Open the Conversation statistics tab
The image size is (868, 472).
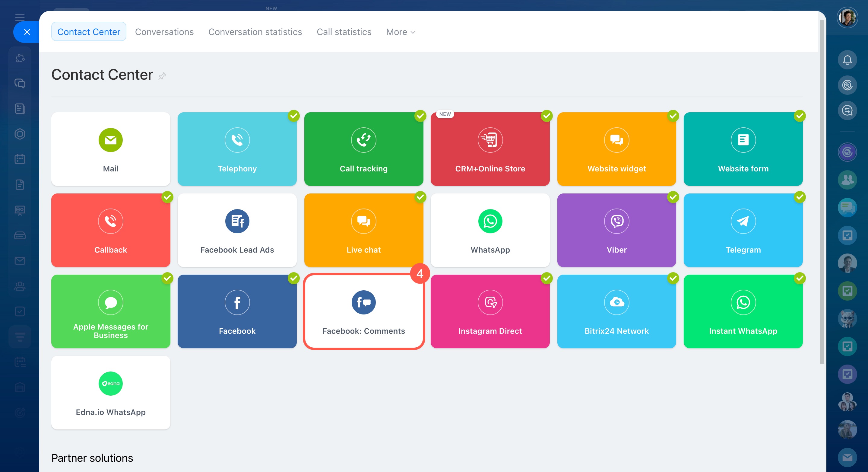(x=255, y=32)
